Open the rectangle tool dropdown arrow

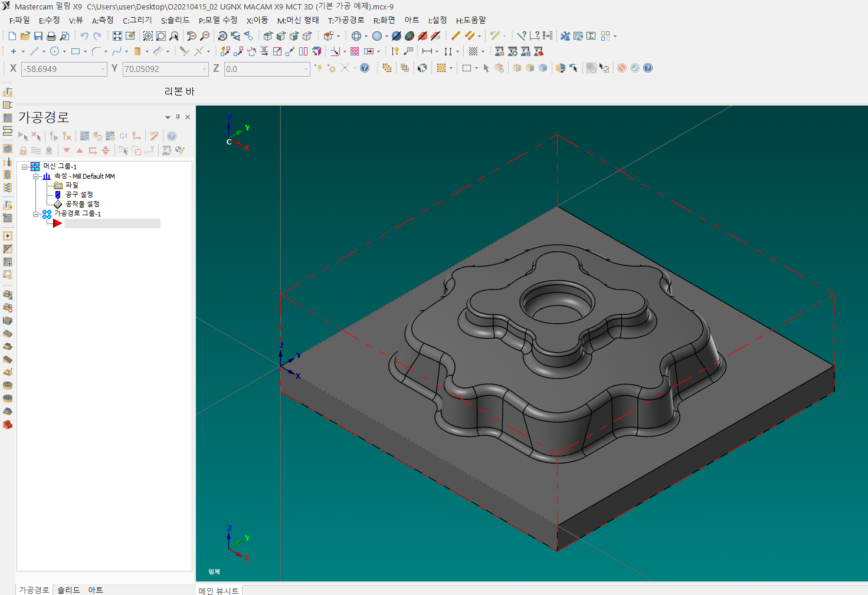coord(85,51)
